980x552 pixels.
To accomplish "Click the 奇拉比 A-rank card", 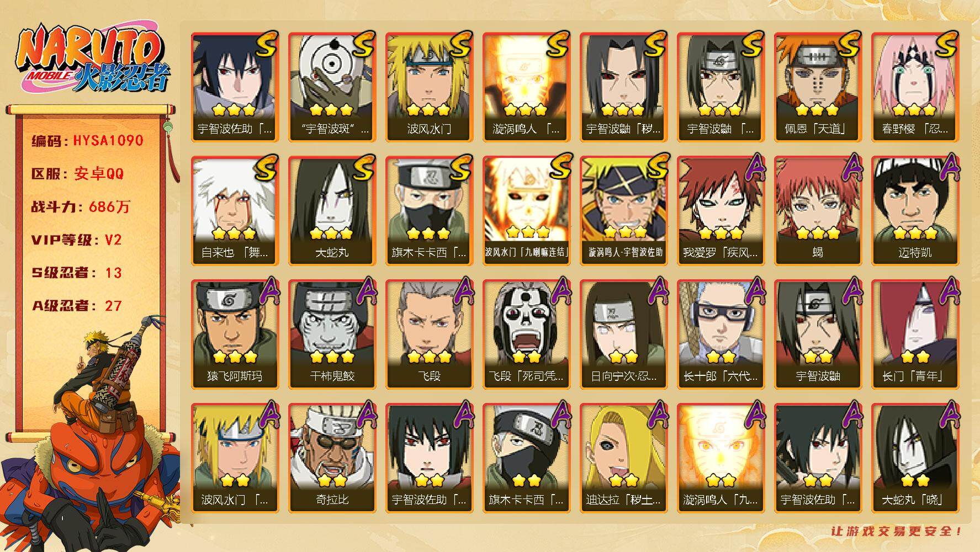I will pos(332,458).
